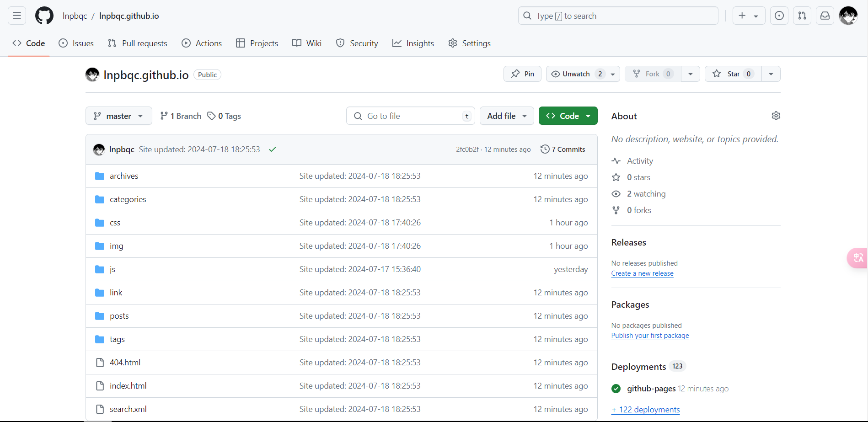The image size is (868, 422).
Task: Star the repository
Action: pyautogui.click(x=733, y=74)
